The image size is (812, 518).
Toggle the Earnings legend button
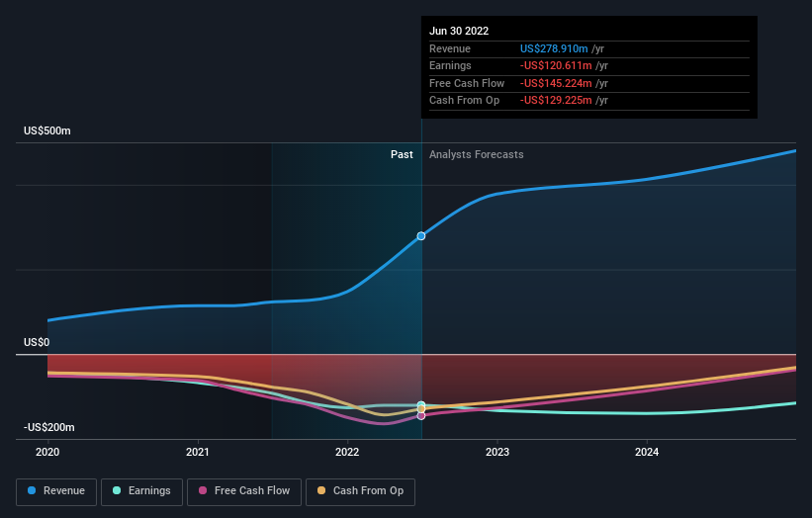pos(141,491)
